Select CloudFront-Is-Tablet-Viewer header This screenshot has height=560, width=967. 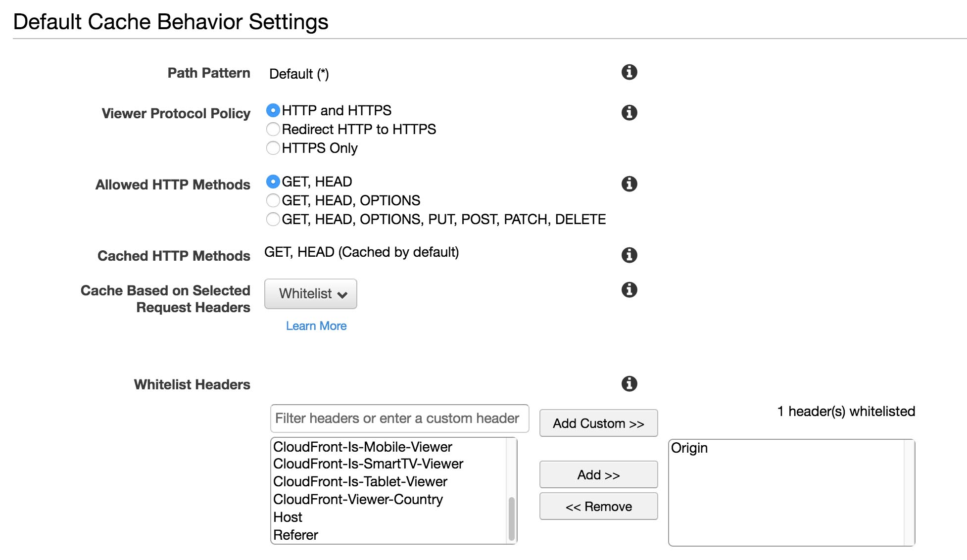(x=389, y=482)
